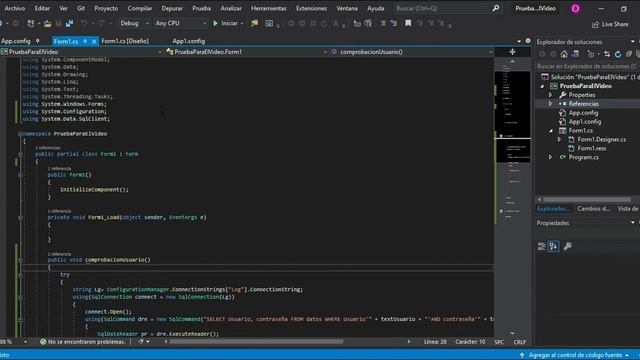
Task: Click the Save All toolbar icon
Action: [x=69, y=24]
